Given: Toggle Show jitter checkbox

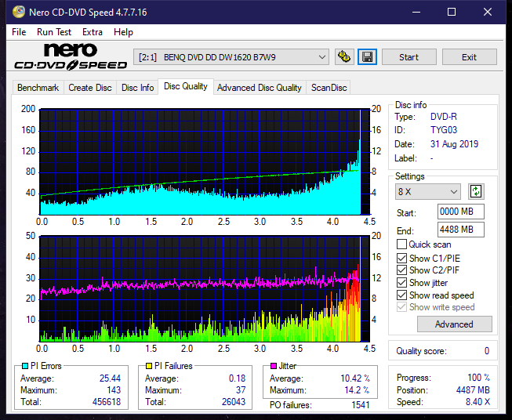Looking at the screenshot, I should coord(401,283).
